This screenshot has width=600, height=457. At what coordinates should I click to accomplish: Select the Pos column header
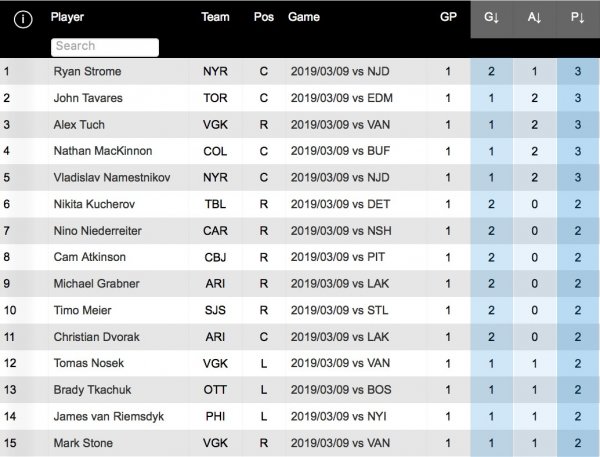coord(264,18)
